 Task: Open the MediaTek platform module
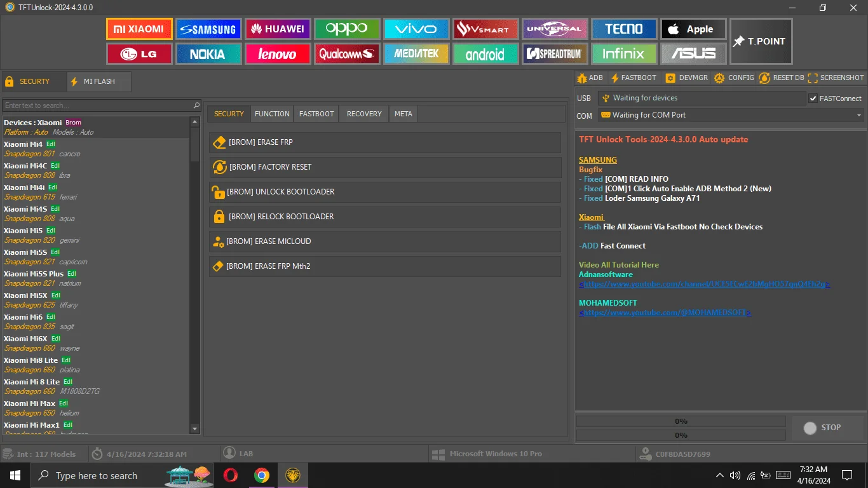click(416, 54)
